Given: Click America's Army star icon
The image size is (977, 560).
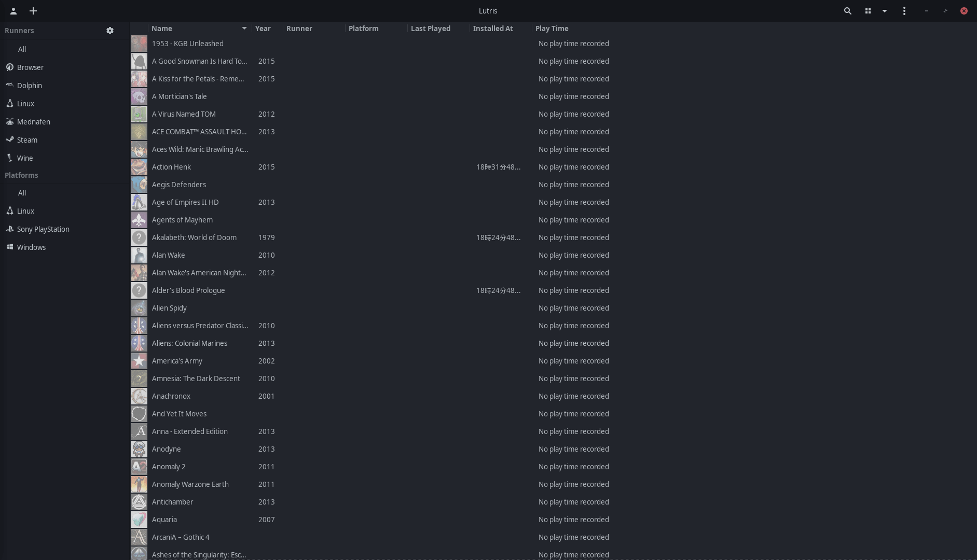Looking at the screenshot, I should tap(139, 361).
